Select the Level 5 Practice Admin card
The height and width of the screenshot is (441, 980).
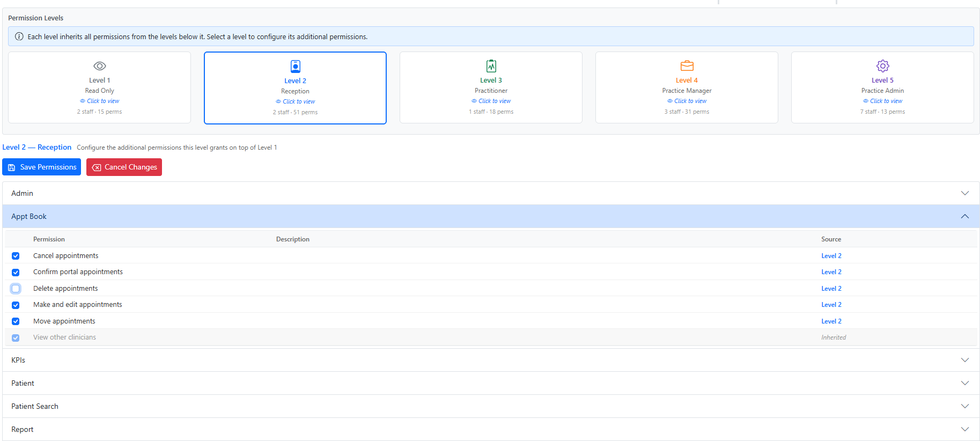click(x=883, y=87)
